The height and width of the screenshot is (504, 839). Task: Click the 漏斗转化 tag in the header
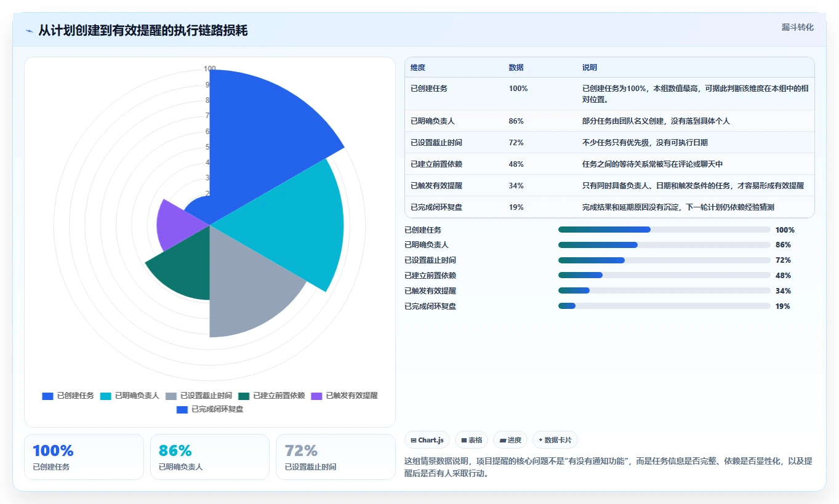coord(797,27)
